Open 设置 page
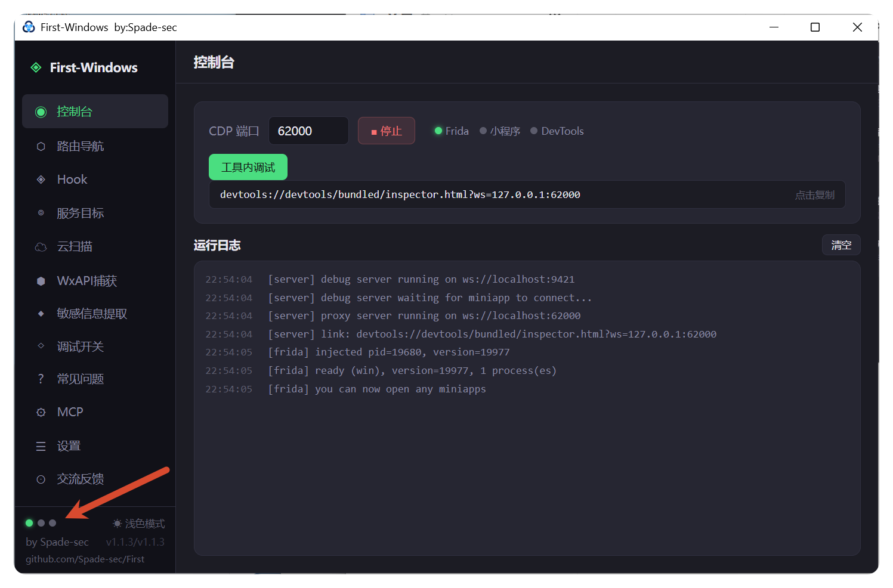 95,446
